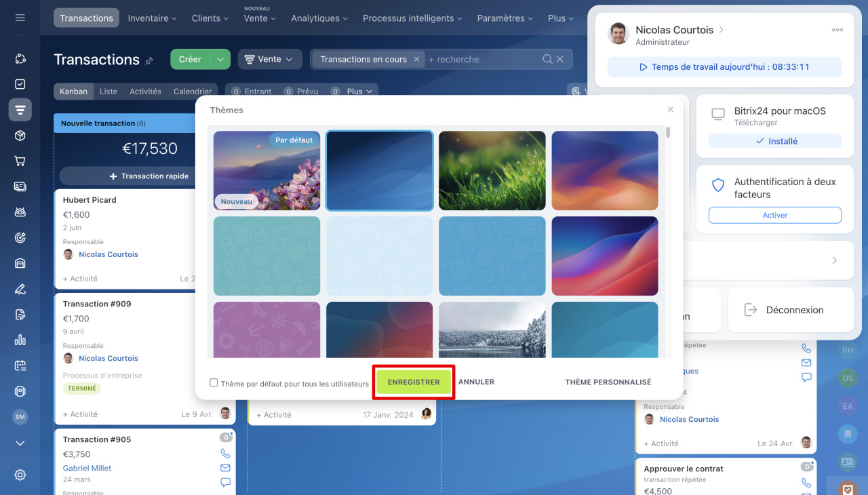Select the snowy forest theme thumbnail

(492, 330)
